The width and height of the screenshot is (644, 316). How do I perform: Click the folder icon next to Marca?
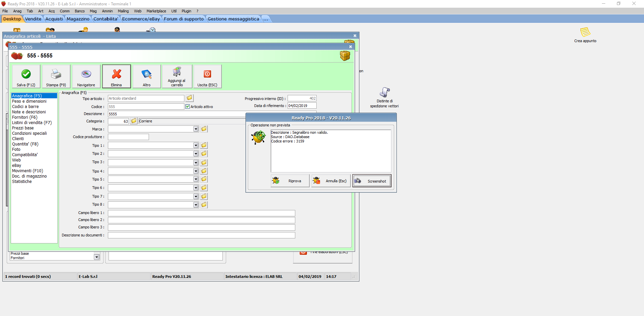click(x=204, y=129)
